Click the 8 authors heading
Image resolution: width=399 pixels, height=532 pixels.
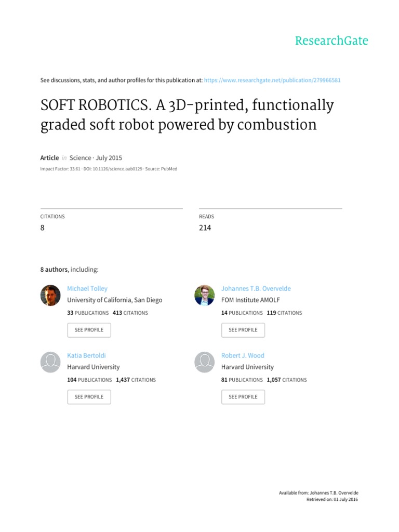click(x=54, y=270)
